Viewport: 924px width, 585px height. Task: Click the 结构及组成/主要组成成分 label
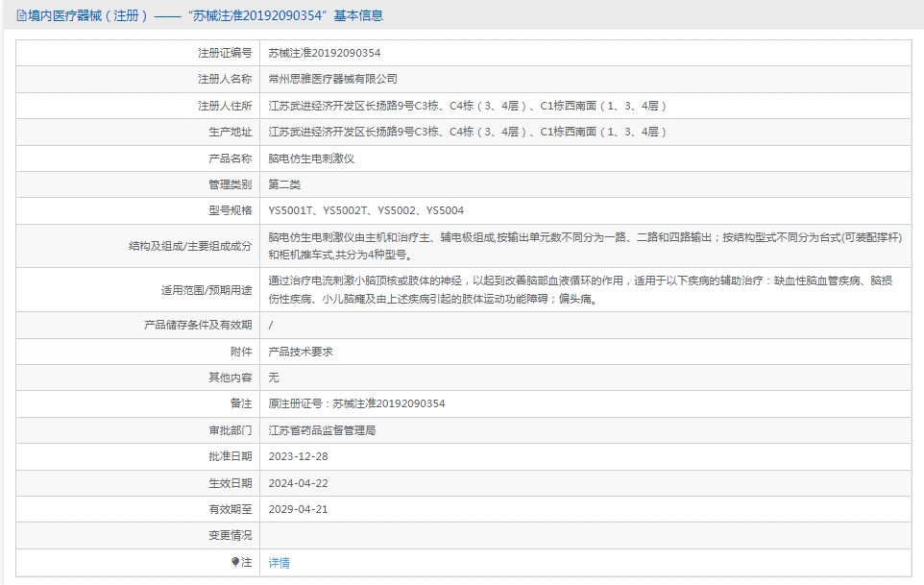190,246
